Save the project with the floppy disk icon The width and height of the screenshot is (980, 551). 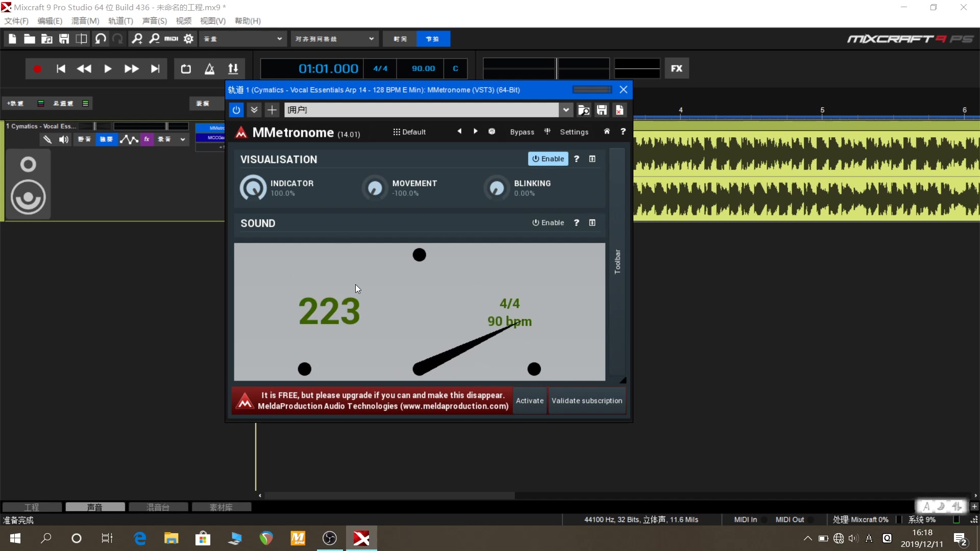[x=64, y=39]
